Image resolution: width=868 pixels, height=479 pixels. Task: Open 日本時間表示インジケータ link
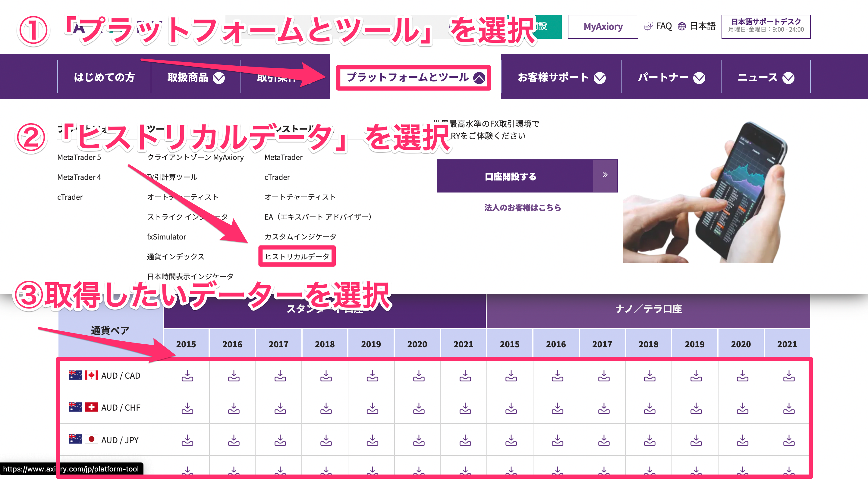coord(190,277)
